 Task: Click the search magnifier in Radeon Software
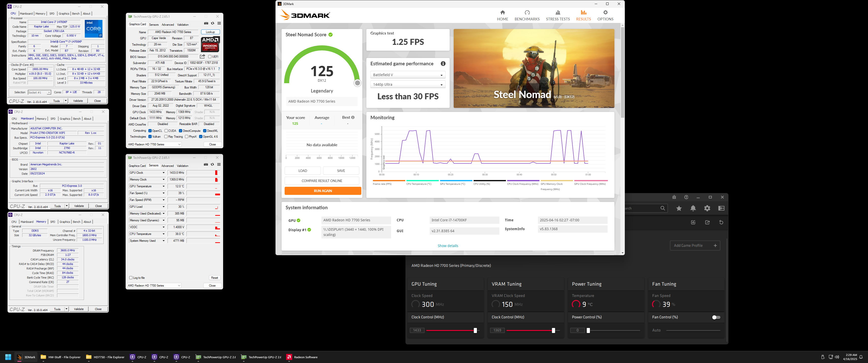tap(663, 208)
